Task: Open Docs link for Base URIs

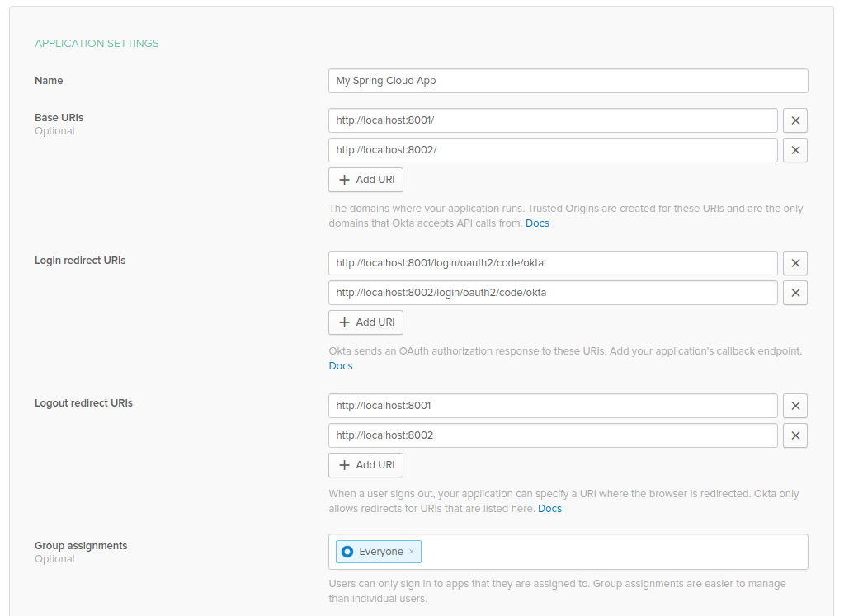Action: 537,223
